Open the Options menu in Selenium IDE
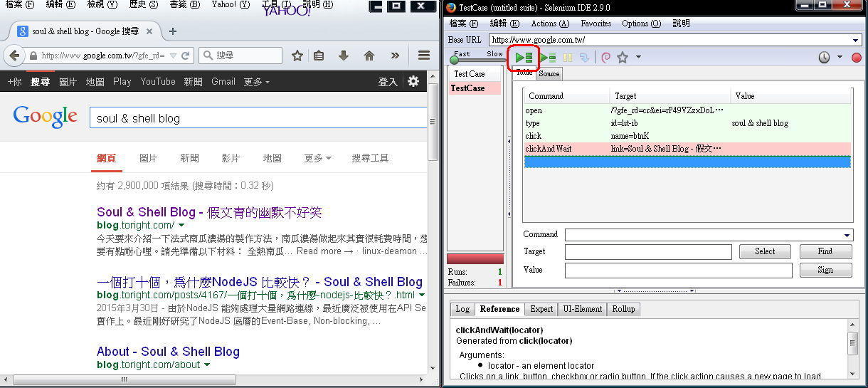868x388 pixels. pos(641,23)
